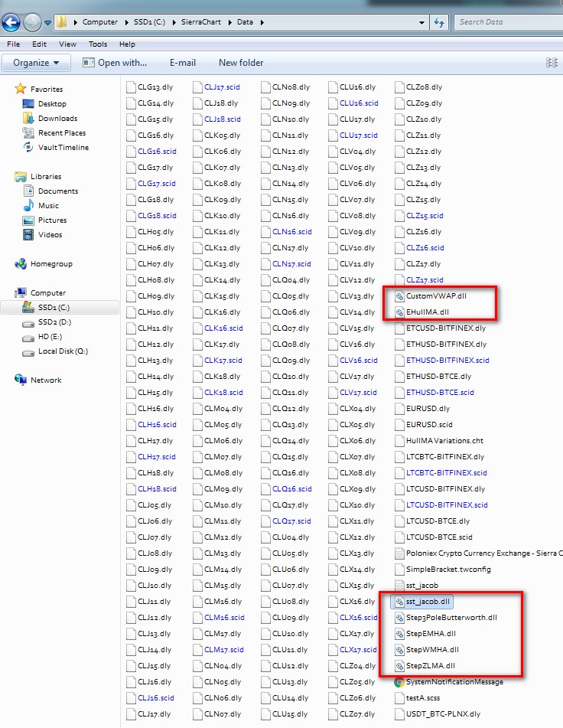This screenshot has height=728, width=563.
Task: Select the Poloniex Crypto Currency Exchange file
Action: (477, 553)
